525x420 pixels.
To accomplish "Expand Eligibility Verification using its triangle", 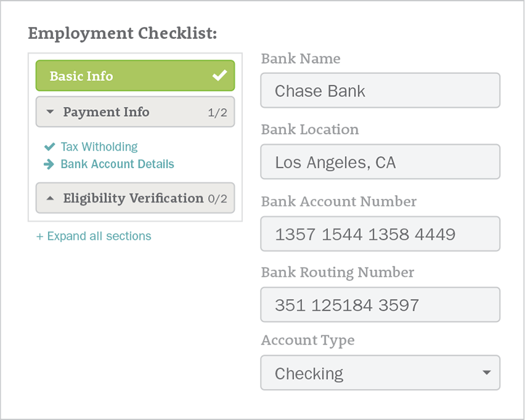I will [x=51, y=198].
